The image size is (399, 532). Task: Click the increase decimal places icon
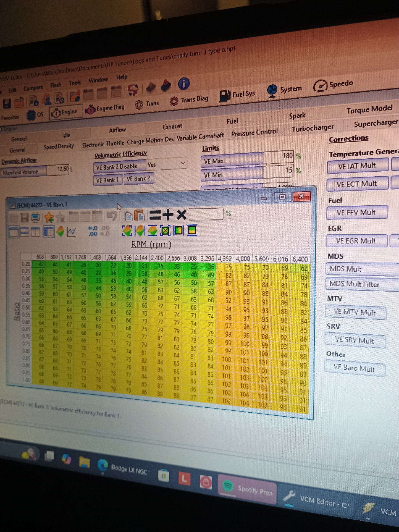93,231
